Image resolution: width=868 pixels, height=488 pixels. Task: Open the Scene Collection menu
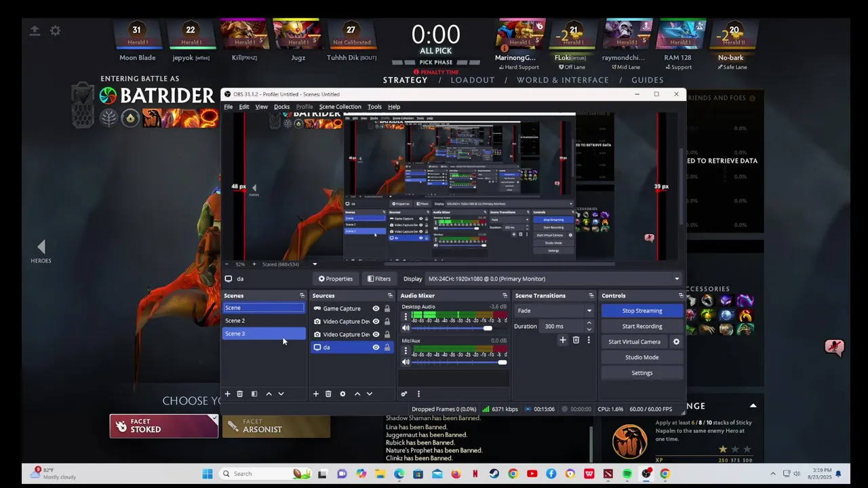(x=340, y=106)
